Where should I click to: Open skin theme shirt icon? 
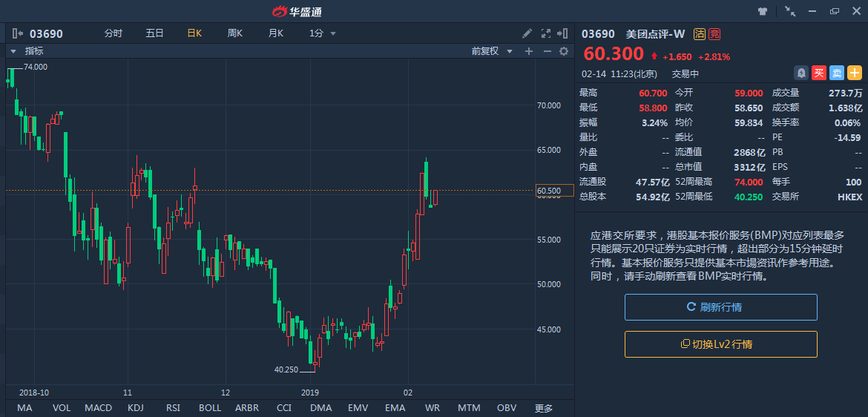pos(762,11)
